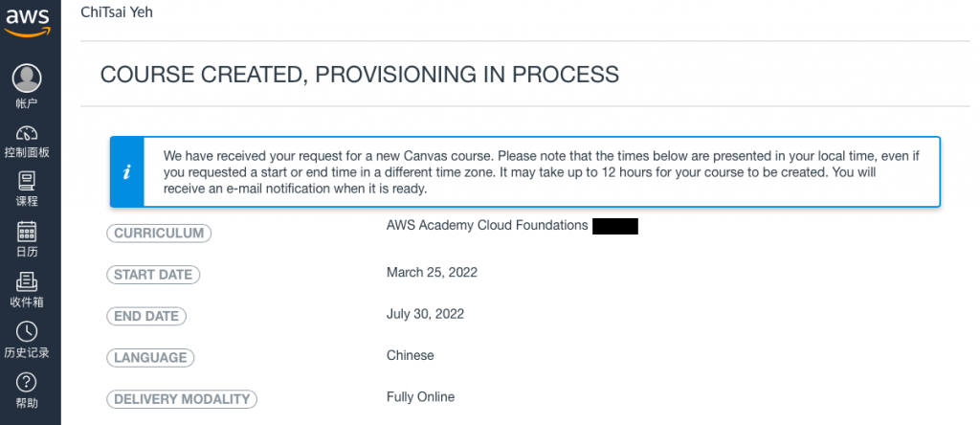Select the START DATE label pill
This screenshot has height=425, width=980.
coord(153,275)
